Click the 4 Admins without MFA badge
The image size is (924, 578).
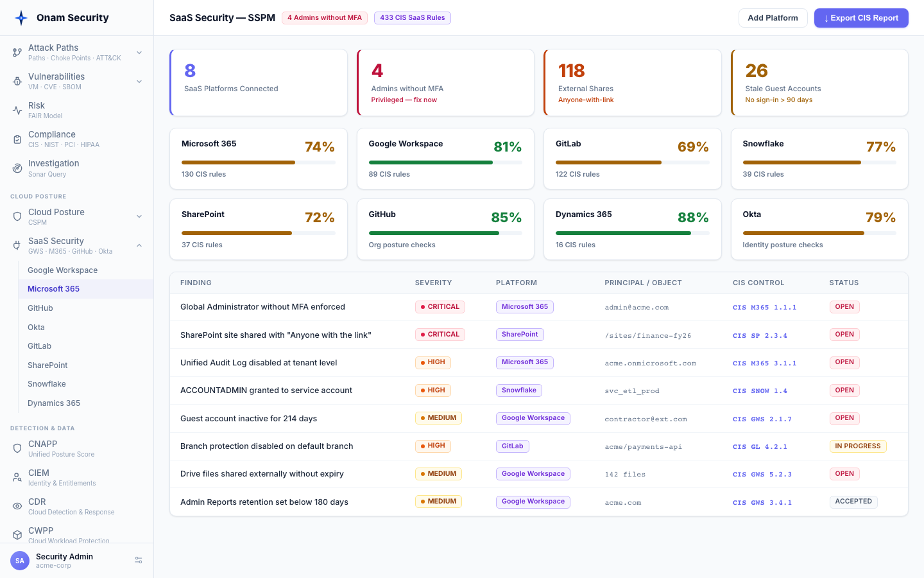point(325,18)
